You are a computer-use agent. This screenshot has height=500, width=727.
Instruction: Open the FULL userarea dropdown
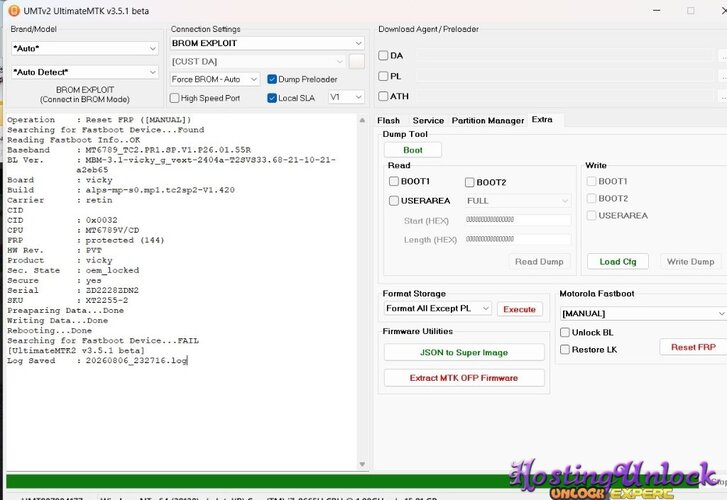pyautogui.click(x=518, y=201)
